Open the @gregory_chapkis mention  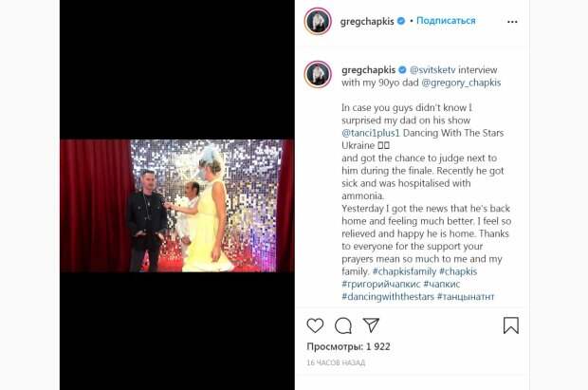point(461,83)
